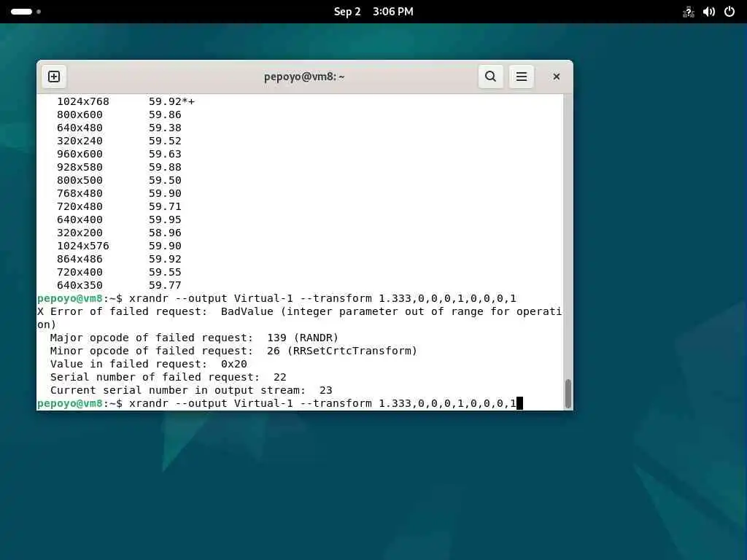Click the 720x480 resolution entry
747x560 pixels.
tap(80, 206)
